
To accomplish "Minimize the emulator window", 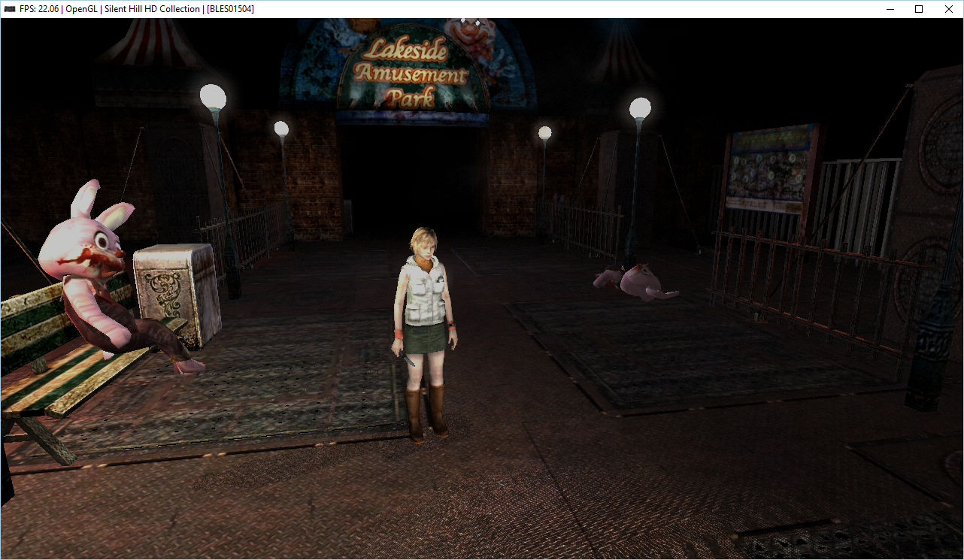I will (x=890, y=9).
